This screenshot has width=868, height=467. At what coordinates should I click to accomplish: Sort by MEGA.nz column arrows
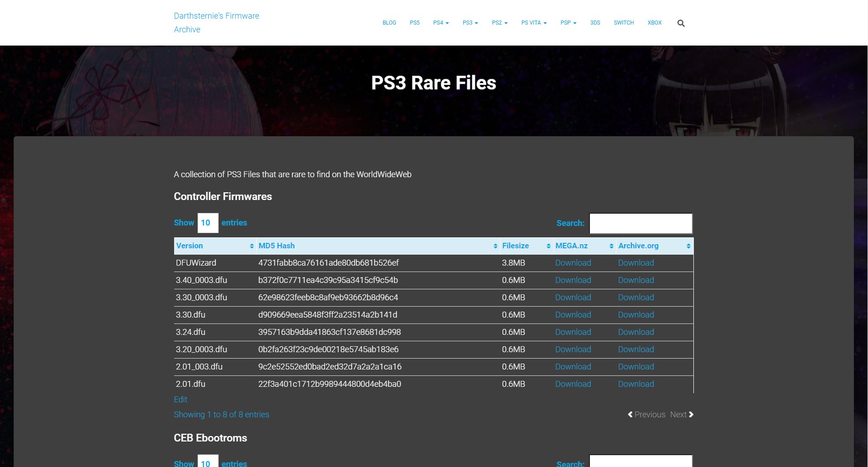click(x=611, y=246)
